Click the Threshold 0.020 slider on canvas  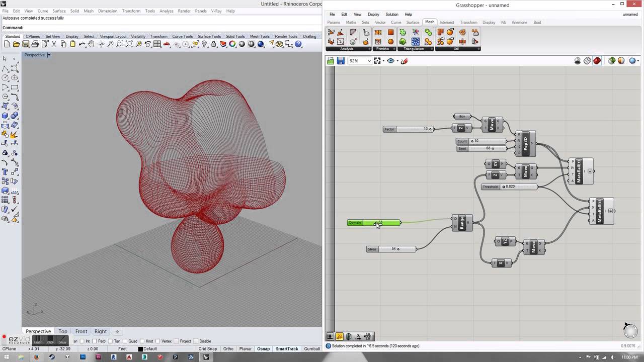pos(509,187)
